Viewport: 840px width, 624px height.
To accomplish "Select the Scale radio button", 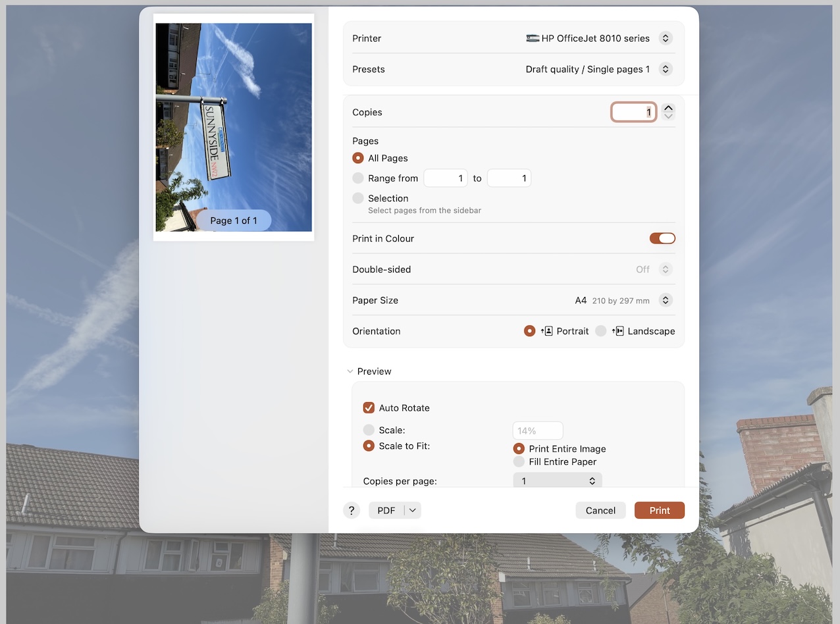I will pyautogui.click(x=369, y=430).
